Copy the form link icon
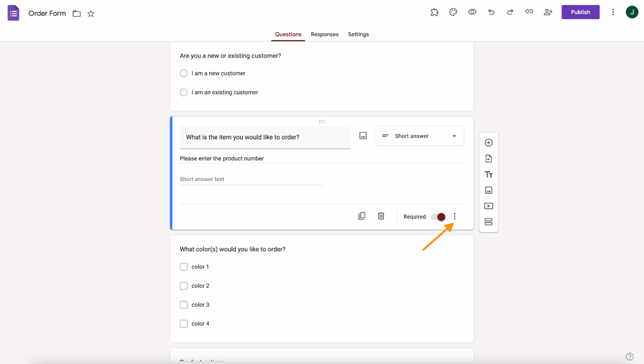 (529, 12)
